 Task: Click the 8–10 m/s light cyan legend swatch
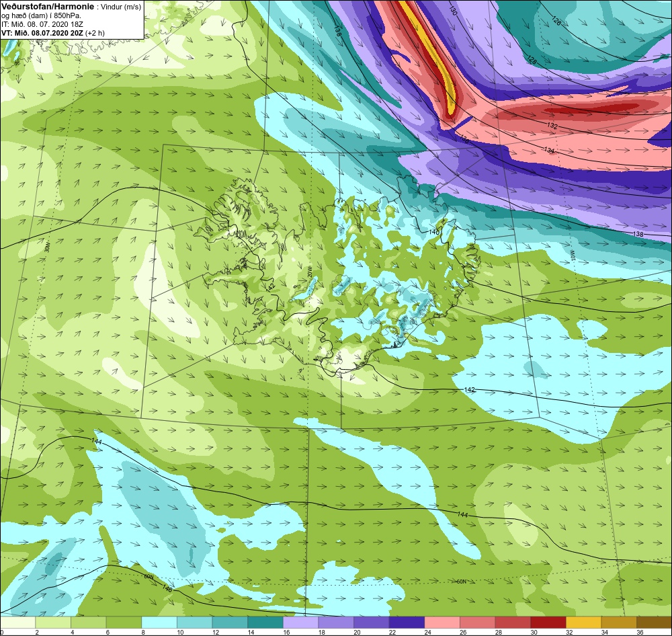[x=159, y=623]
